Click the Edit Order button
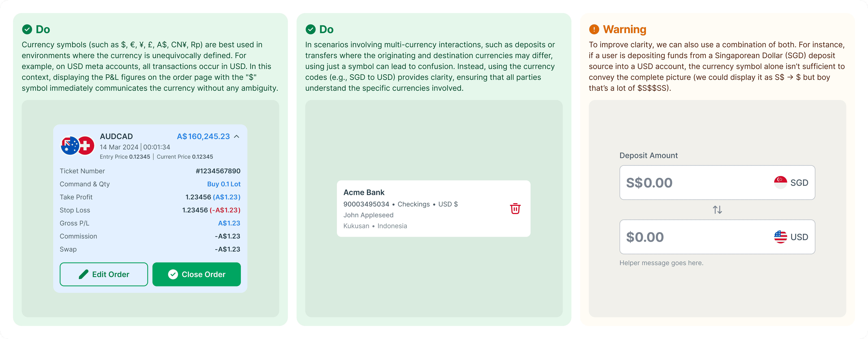 tap(104, 274)
